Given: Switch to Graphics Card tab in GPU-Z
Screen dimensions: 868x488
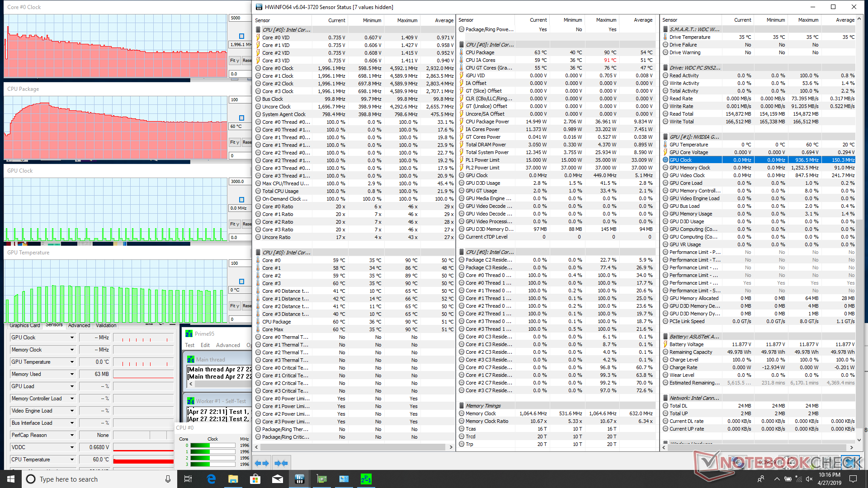Looking at the screenshot, I should pyautogui.click(x=25, y=325).
